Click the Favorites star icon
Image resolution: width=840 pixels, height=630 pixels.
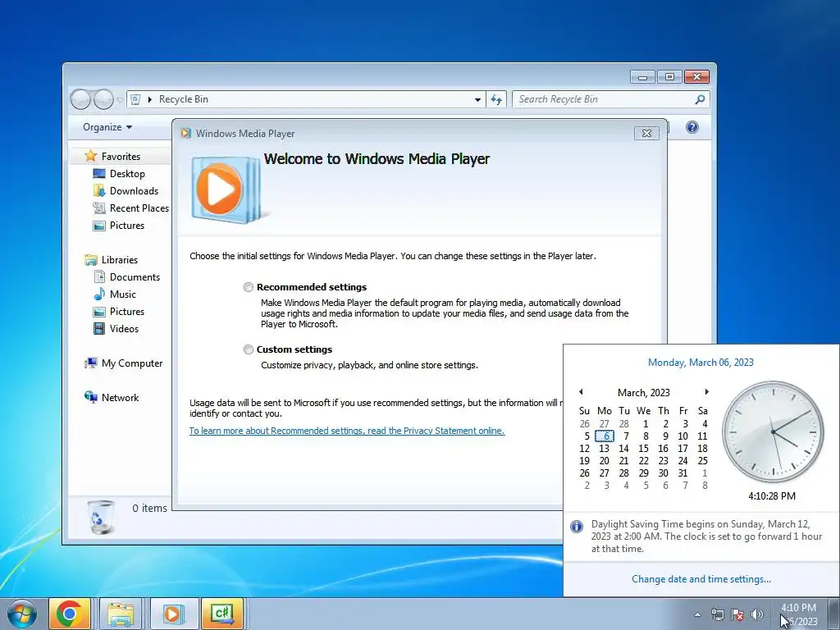click(90, 156)
